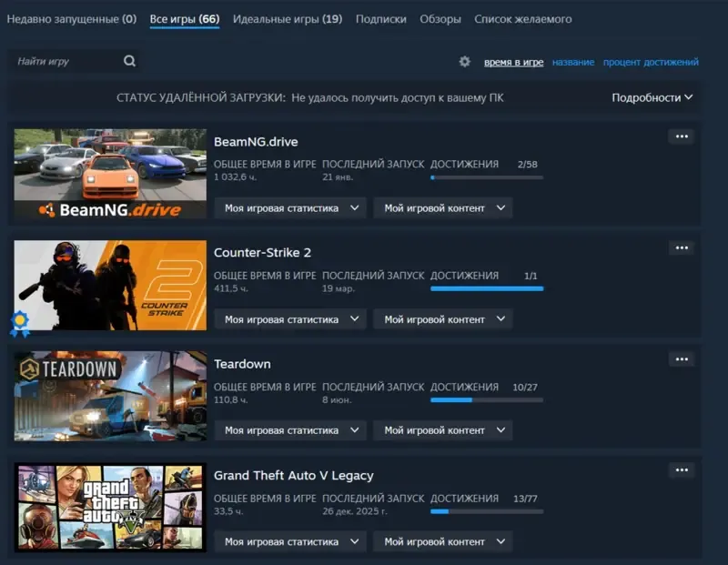
Task: Click the Teardown cover thumbnail
Action: (x=110, y=396)
